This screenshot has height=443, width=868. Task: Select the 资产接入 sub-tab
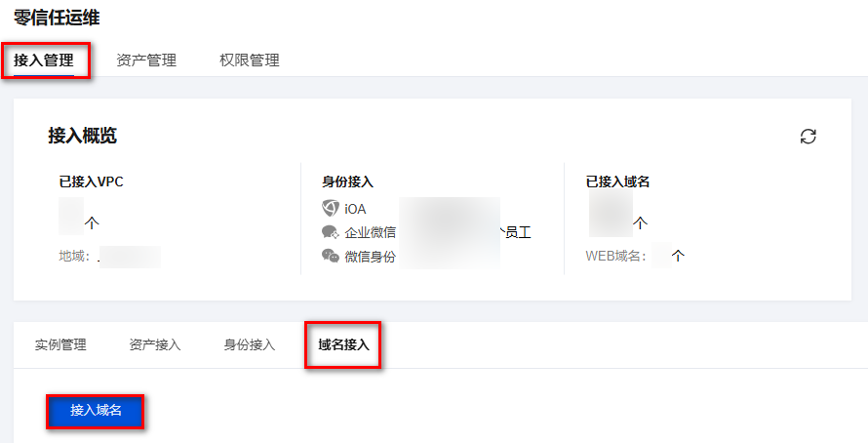coord(155,345)
